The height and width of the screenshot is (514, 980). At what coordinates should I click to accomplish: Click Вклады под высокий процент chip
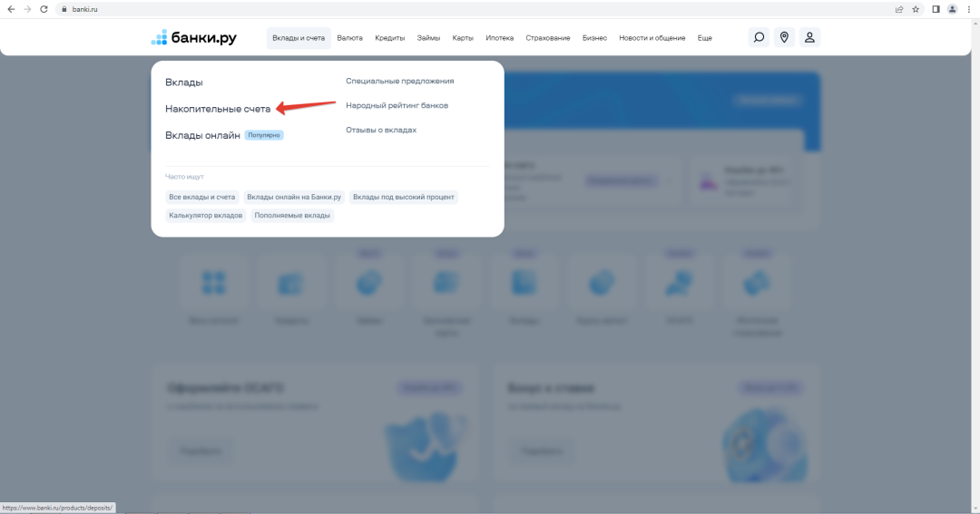(403, 197)
